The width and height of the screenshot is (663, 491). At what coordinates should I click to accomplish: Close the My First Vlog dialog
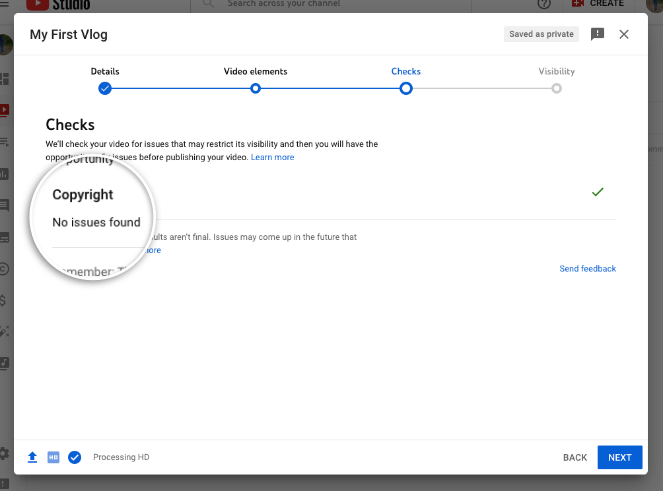coord(624,34)
